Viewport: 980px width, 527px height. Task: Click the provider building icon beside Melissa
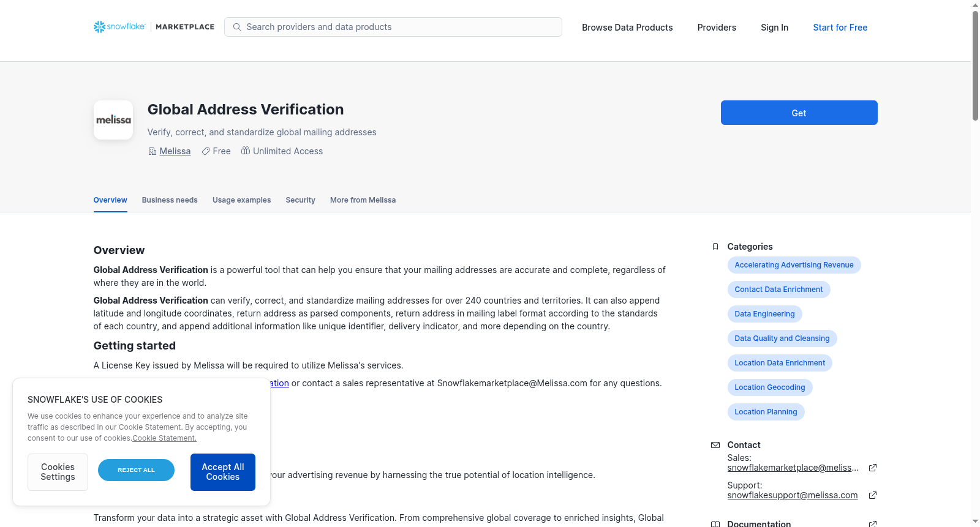(x=153, y=151)
